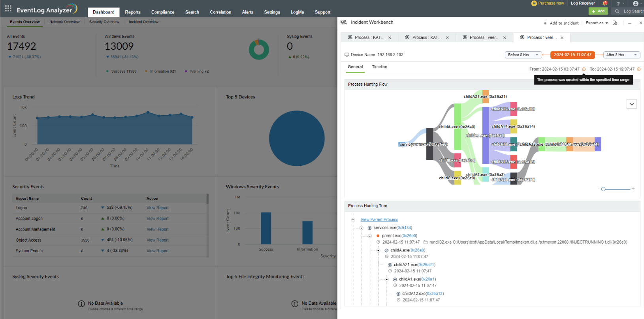Open the Log Receiver link
The height and width of the screenshot is (319, 644).
(583, 3)
